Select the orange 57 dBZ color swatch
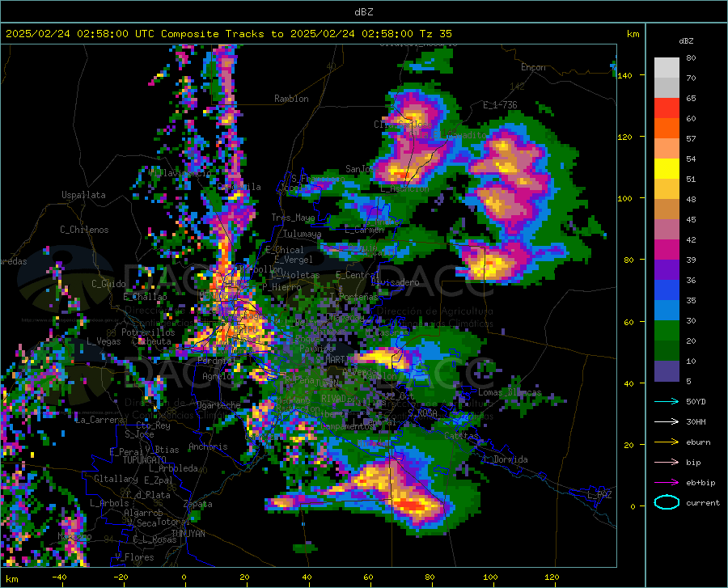This screenshot has width=728, height=588. click(667, 129)
